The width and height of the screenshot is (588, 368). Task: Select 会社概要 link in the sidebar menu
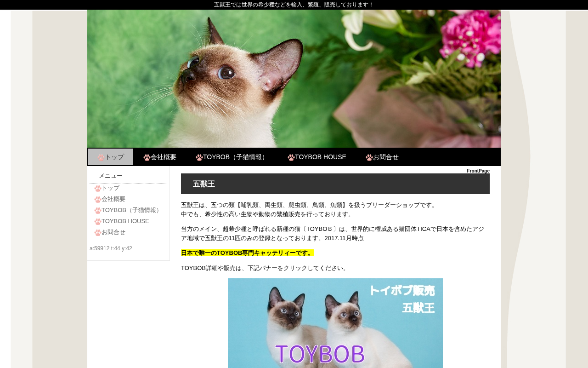point(113,199)
